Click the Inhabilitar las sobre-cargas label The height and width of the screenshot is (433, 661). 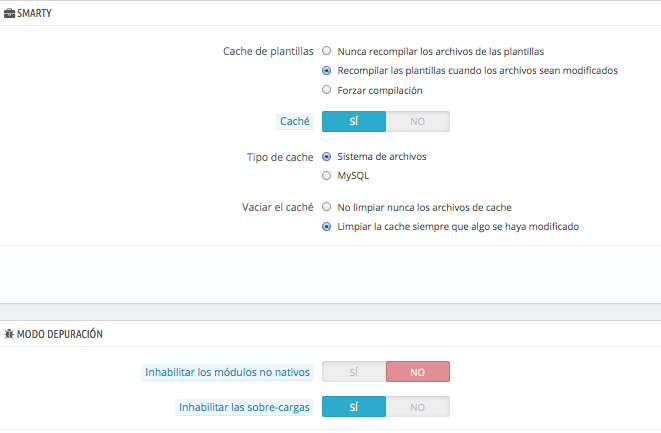click(244, 407)
